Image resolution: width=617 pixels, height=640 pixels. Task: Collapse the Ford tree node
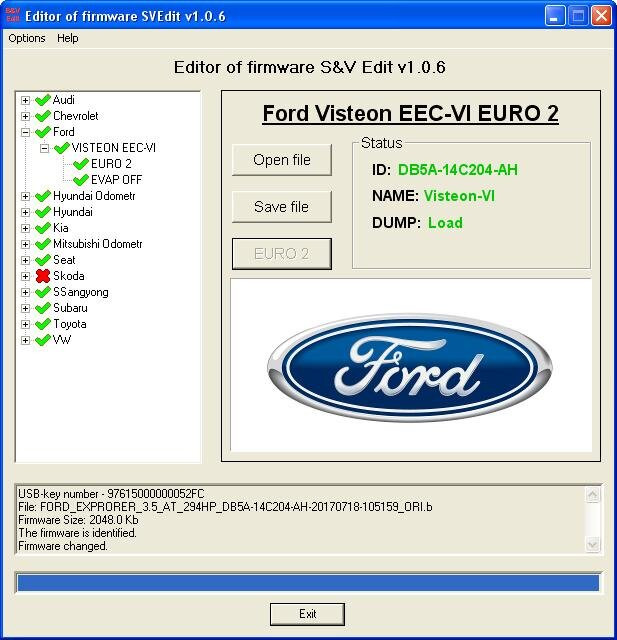(25, 132)
